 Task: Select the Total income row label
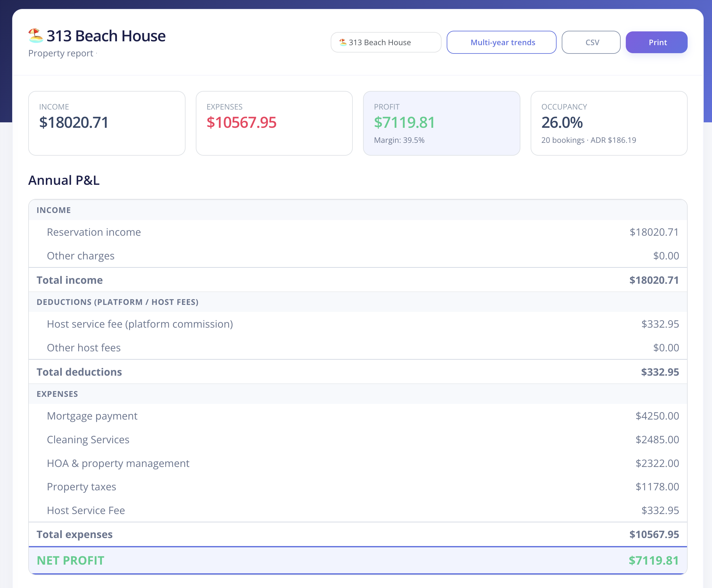tap(70, 280)
